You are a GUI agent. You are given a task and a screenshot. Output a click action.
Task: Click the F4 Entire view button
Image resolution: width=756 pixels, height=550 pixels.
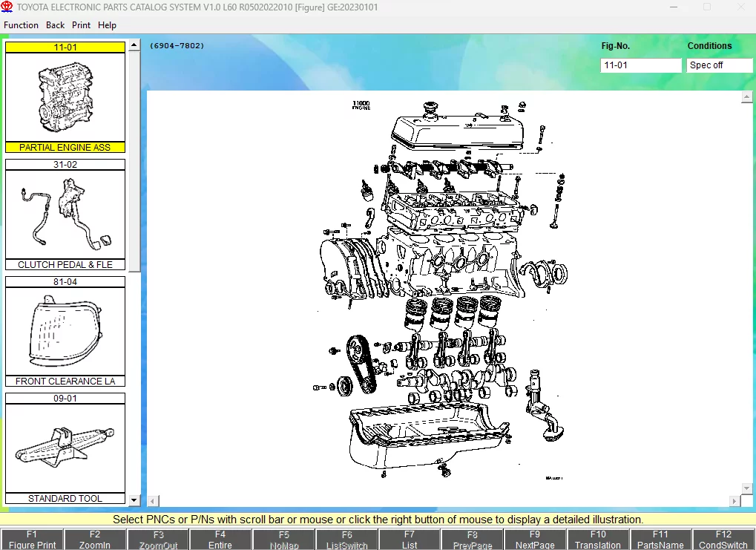[220, 540]
